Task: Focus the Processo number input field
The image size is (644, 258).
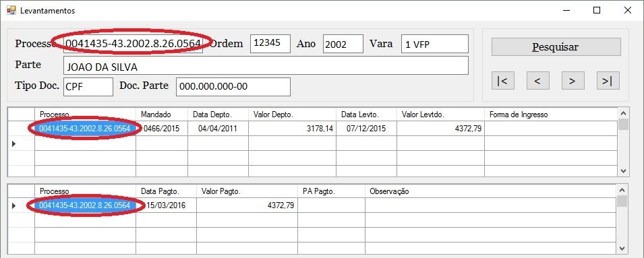Action: 133,44
